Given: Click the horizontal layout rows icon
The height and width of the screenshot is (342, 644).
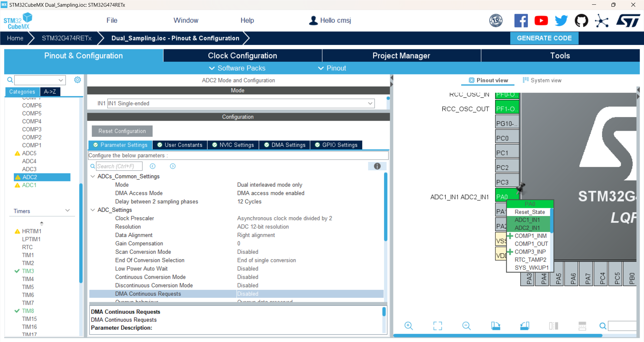Looking at the screenshot, I should click(582, 326).
